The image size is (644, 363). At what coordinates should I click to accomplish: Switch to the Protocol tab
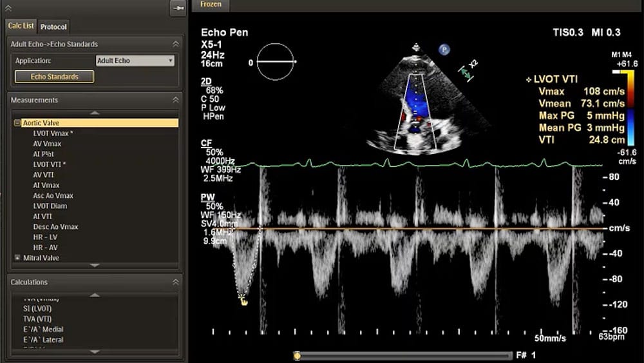click(53, 26)
